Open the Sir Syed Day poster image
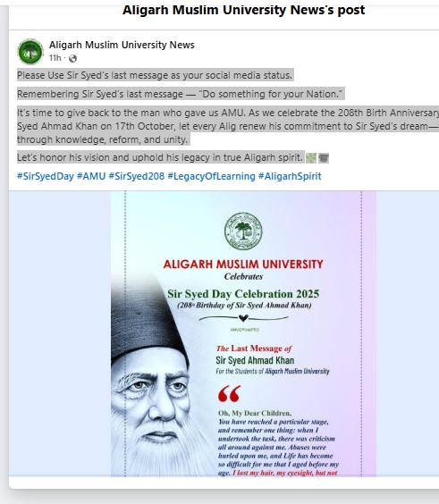Screen dimensions: 439x504 [x=243, y=333]
